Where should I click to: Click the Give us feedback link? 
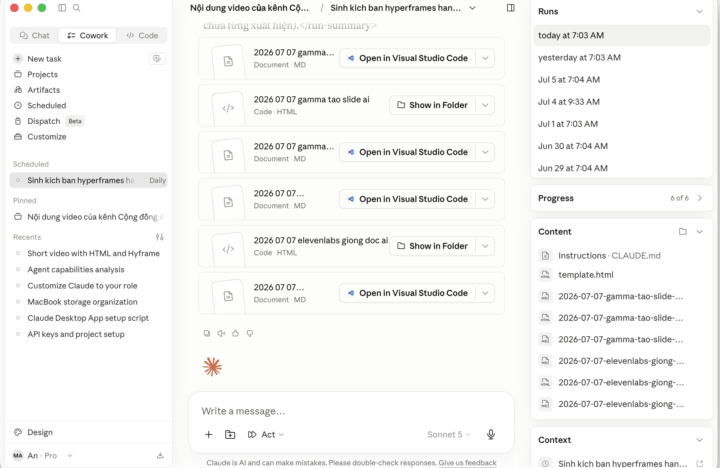pyautogui.click(x=467, y=462)
